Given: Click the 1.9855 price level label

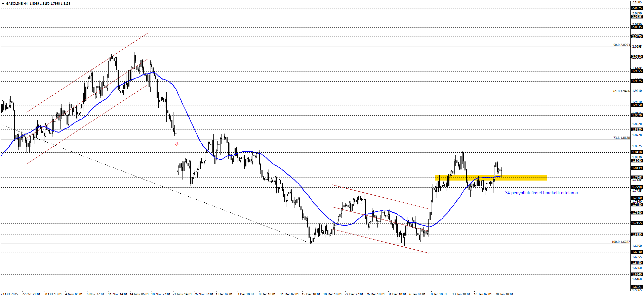Looking at the screenshot, I should click(637, 71).
